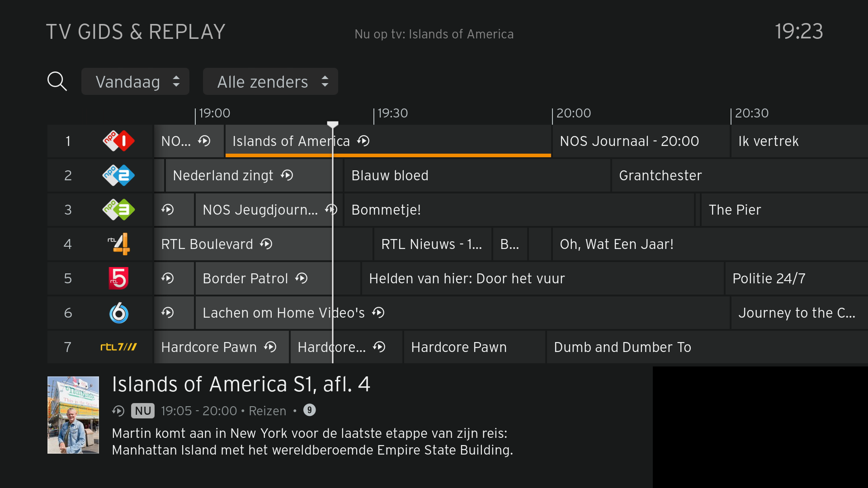Open the search magnifier icon
Viewport: 868px width, 488px height.
[57, 81]
